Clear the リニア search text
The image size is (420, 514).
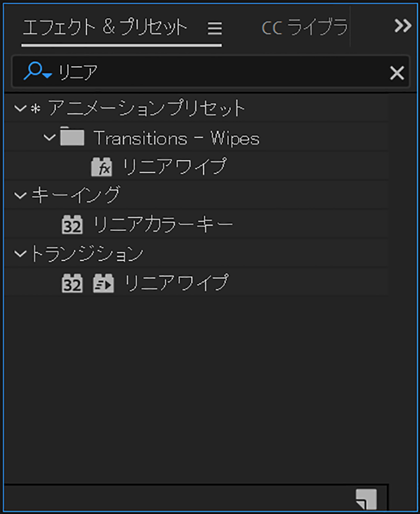click(x=397, y=73)
